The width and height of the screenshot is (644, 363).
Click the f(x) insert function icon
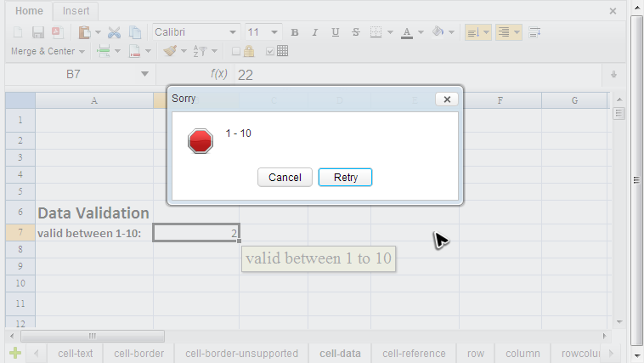tap(219, 74)
